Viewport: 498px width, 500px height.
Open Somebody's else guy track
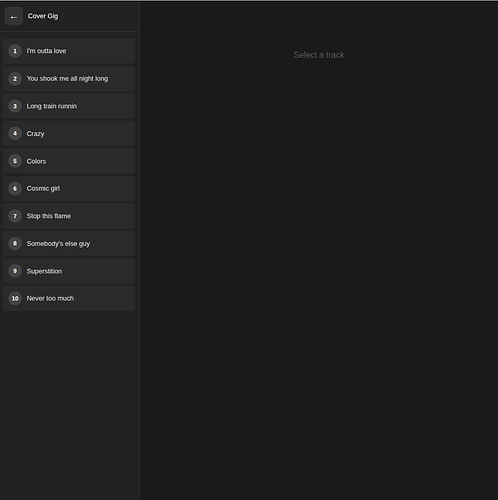[x=69, y=244]
